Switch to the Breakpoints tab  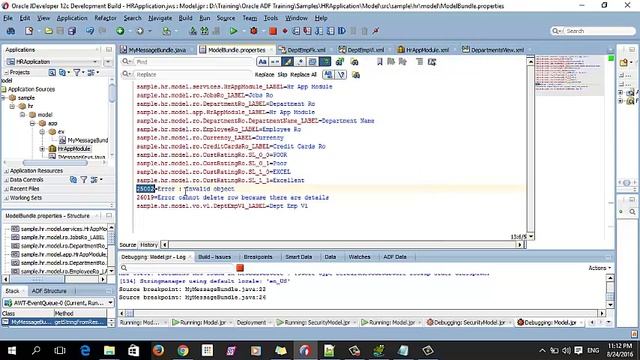tap(258, 257)
